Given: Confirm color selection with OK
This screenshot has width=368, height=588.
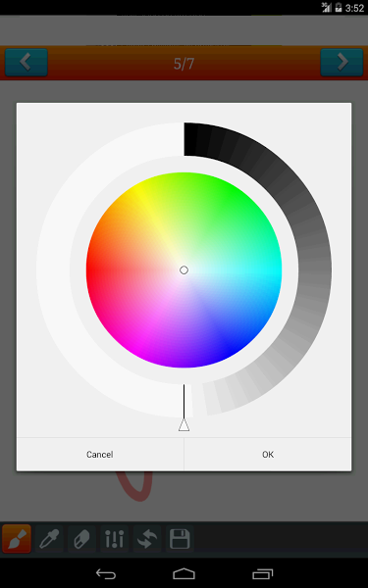Looking at the screenshot, I should (268, 454).
